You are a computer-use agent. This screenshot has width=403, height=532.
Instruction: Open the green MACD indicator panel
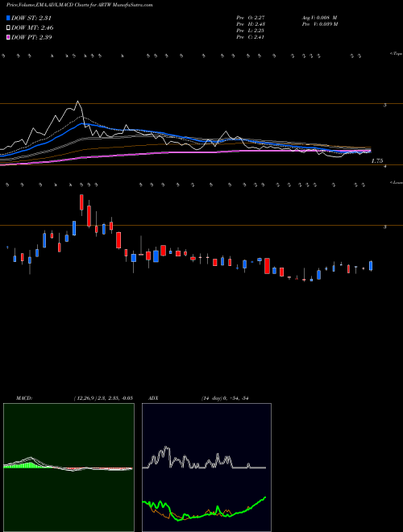(69, 468)
